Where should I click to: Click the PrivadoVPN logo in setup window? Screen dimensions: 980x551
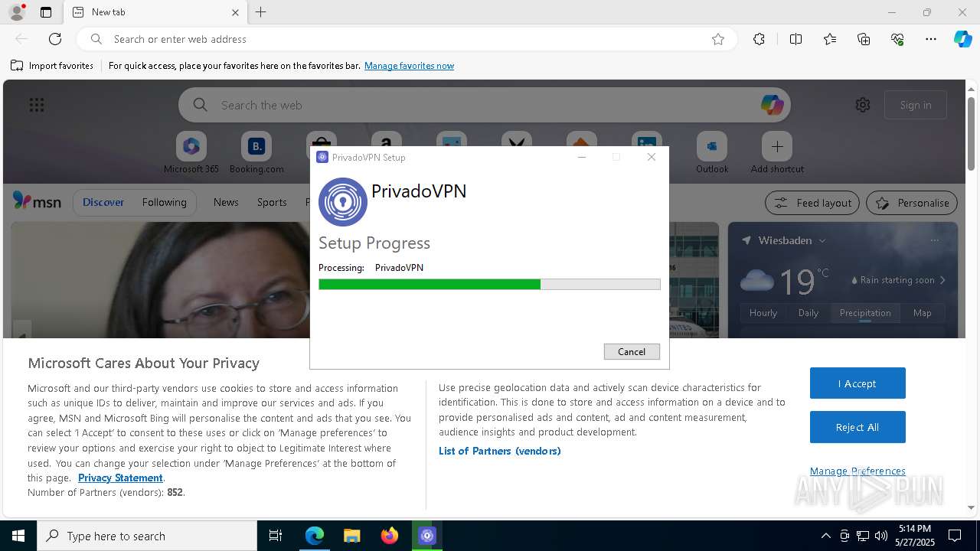(x=342, y=202)
